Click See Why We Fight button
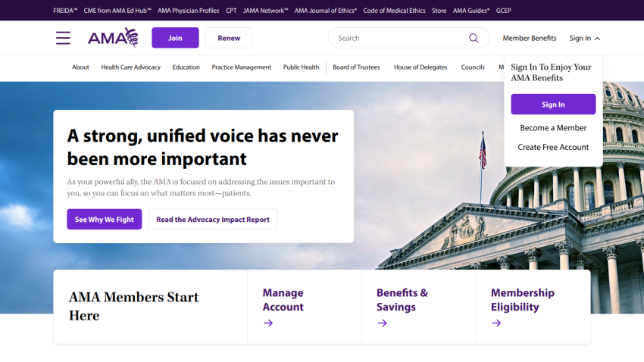The image size is (644, 362). [105, 219]
